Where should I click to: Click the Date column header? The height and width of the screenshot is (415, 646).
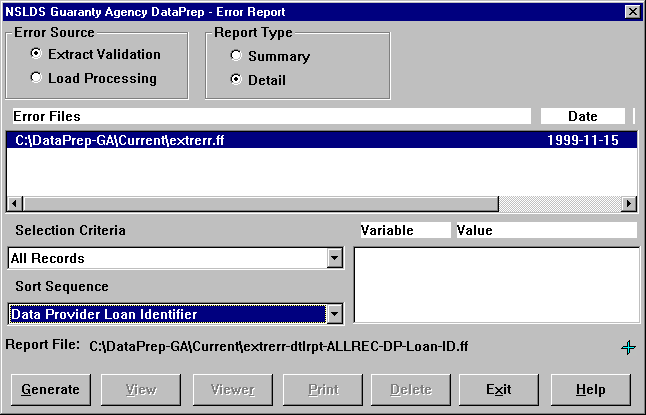coord(582,117)
